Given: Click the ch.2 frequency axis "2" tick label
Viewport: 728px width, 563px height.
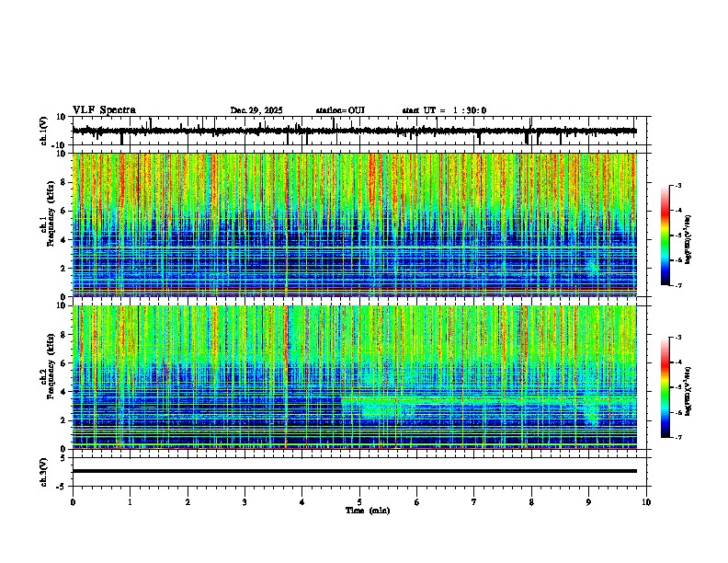Looking at the screenshot, I should [64, 420].
